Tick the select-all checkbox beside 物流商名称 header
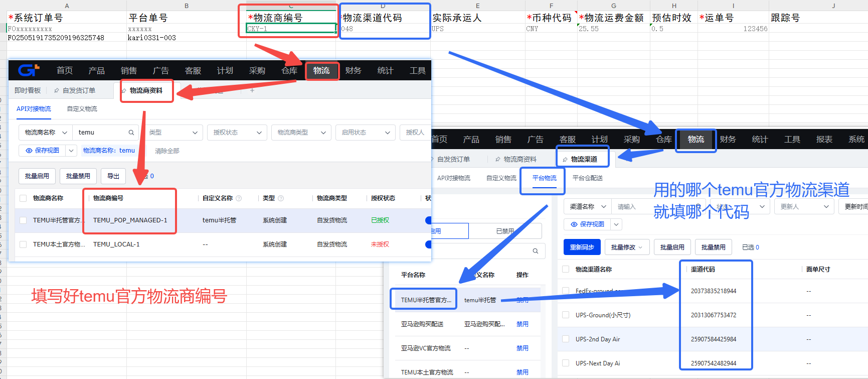Image resolution: width=868 pixels, height=379 pixels. (23, 198)
